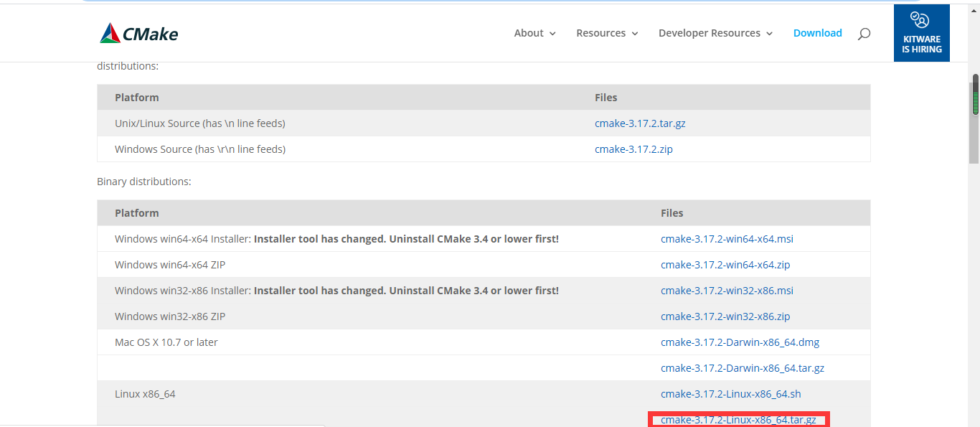The image size is (980, 427).
Task: Download cmake-3.17.2-Darwin-x86_64.tar.gz
Action: (743, 368)
